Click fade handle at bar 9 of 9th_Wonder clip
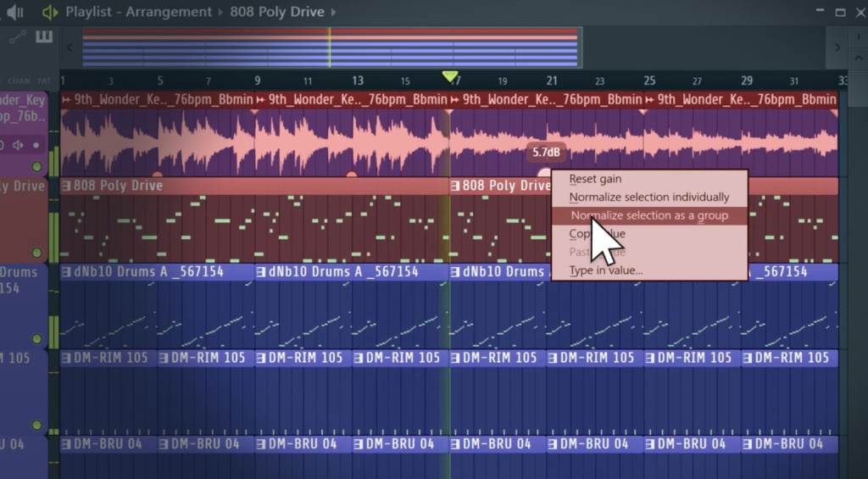This screenshot has height=479, width=868. [254, 112]
